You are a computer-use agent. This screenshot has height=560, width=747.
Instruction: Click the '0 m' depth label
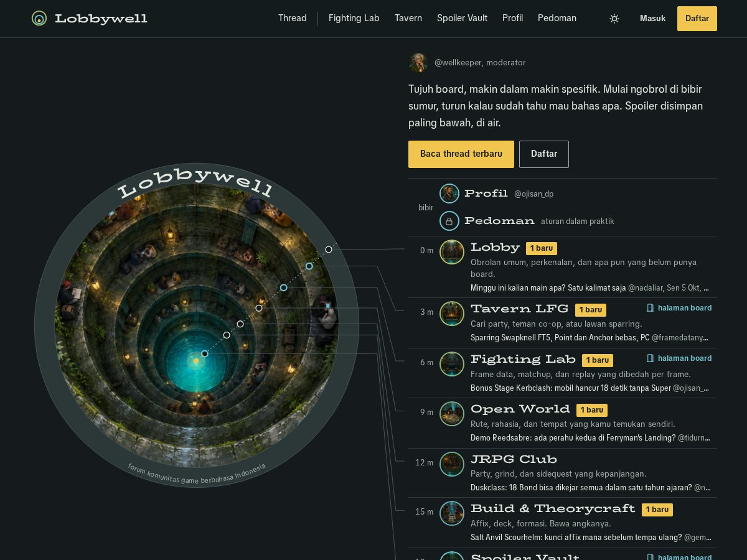(426, 250)
